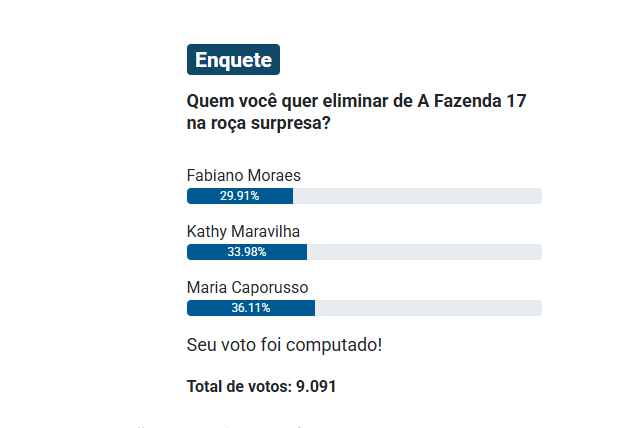Image resolution: width=642 pixels, height=428 pixels.
Task: Click the "A Fazenda 17" text in the question
Action: click(473, 101)
